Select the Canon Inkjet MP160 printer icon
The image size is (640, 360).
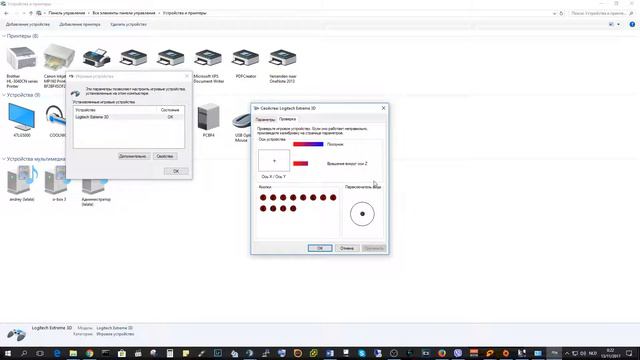click(x=59, y=58)
